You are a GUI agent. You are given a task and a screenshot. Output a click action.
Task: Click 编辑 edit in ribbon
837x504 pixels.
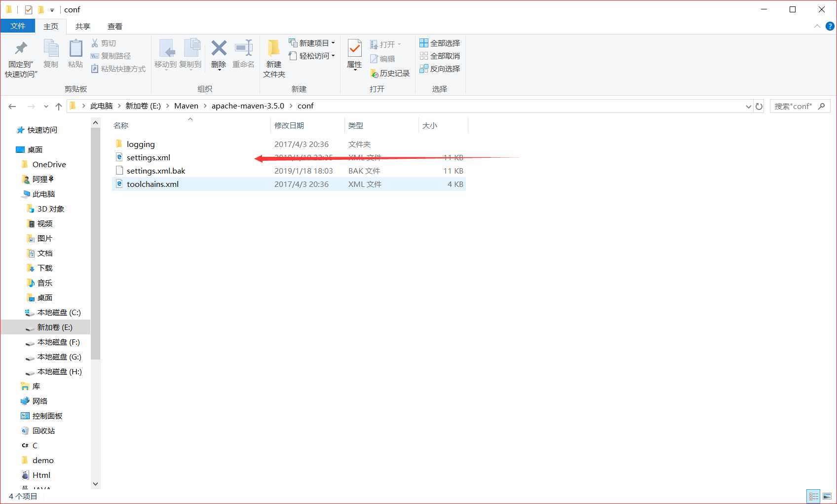pos(382,59)
